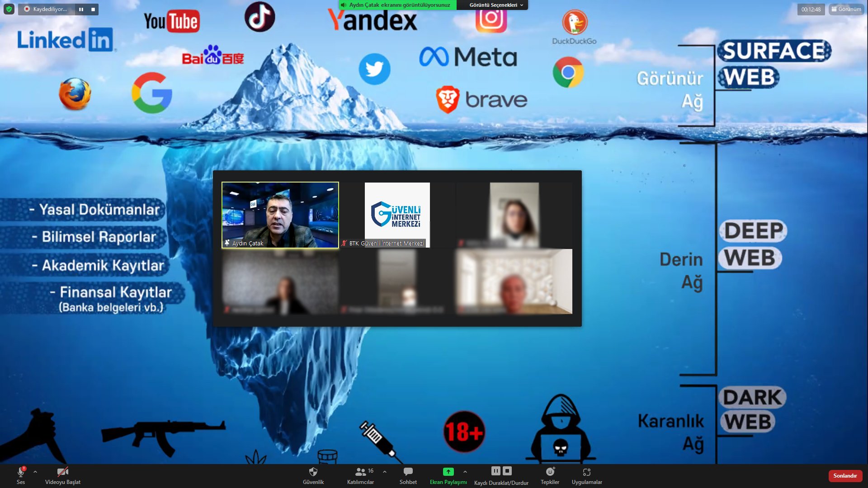
Task: Click the green encryption shield icon
Action: click(x=9, y=9)
